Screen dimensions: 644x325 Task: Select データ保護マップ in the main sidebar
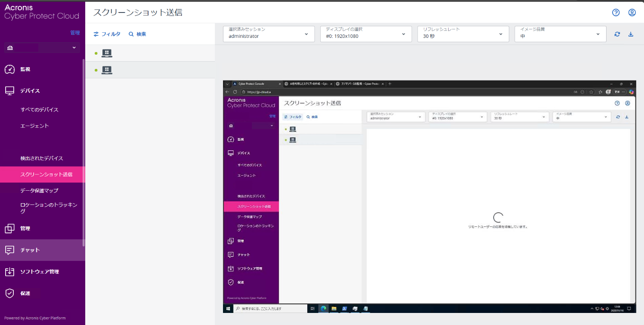pos(39,190)
